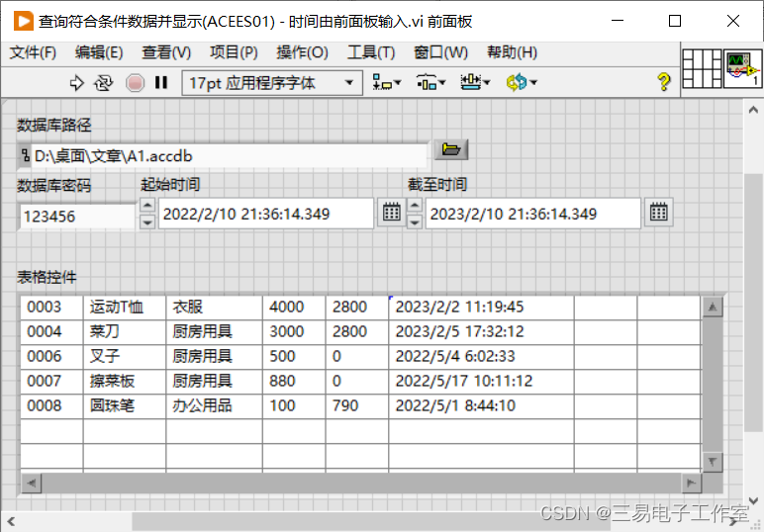Viewport: 764px width, 532px height.
Task: Select table cell 2022/5/4 6:02:33
Action: pyautogui.click(x=481, y=356)
